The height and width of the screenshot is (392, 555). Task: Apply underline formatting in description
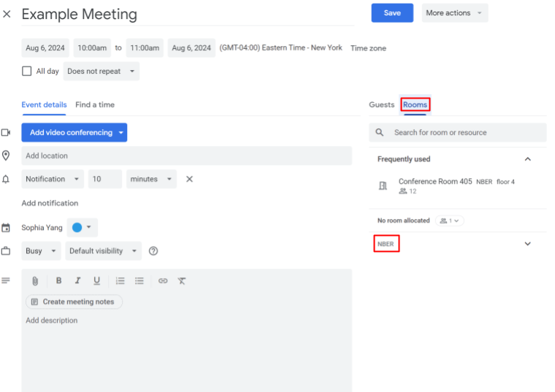point(96,281)
